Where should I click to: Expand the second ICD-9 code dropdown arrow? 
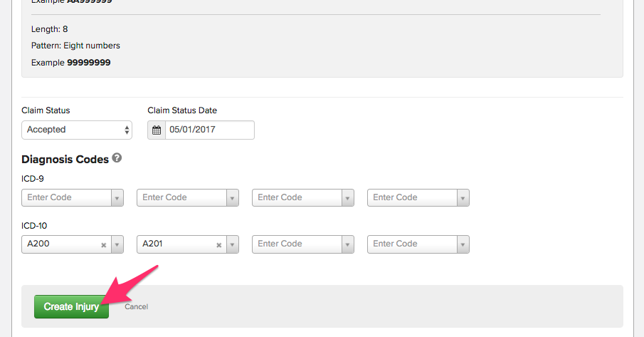233,198
